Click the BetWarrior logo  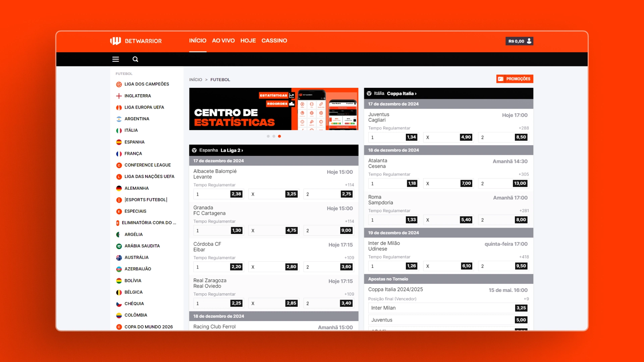[x=136, y=41]
